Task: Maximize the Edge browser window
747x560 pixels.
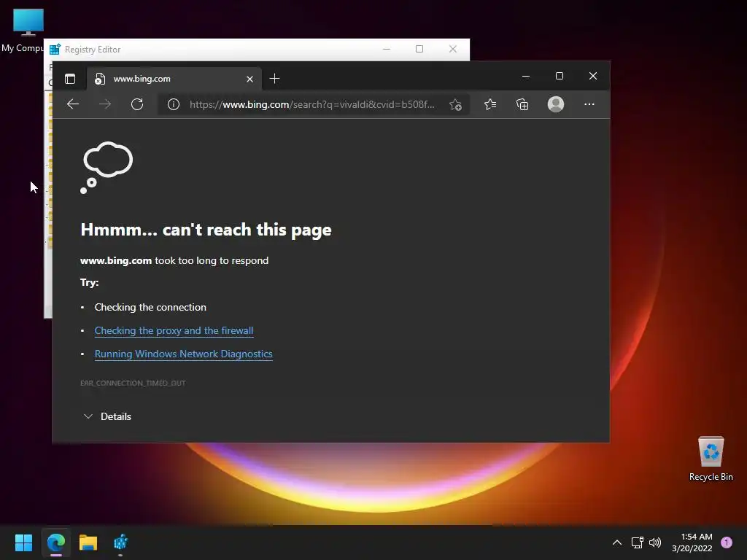Action: tap(560, 76)
